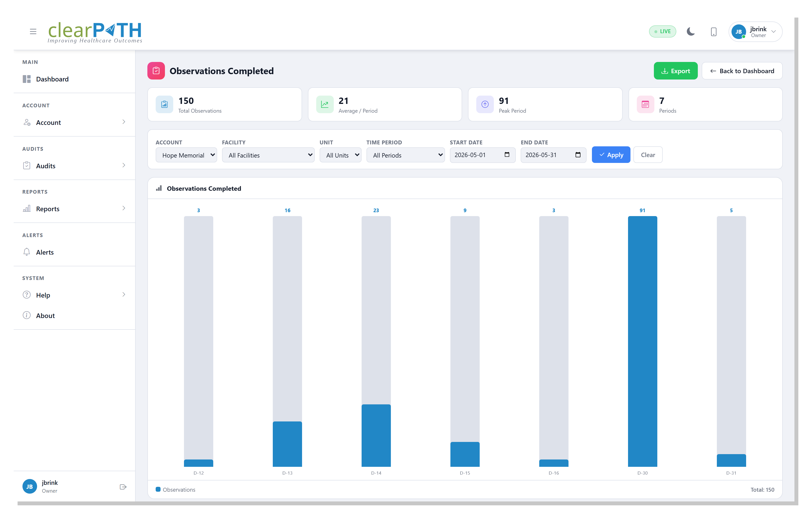Click the '7' Periods value

tap(662, 101)
